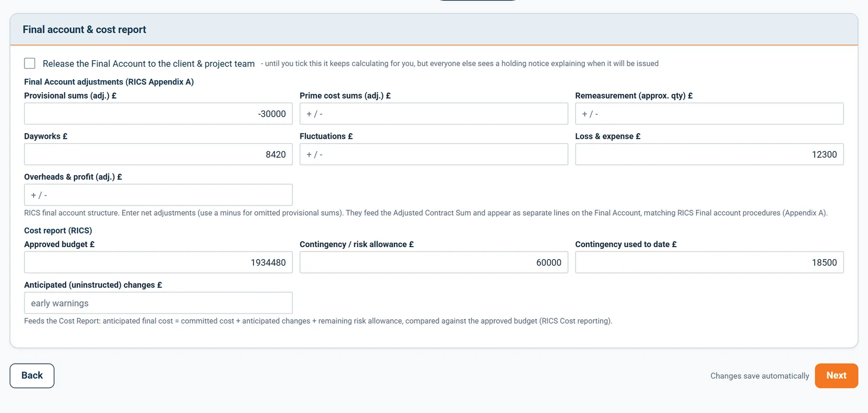868x413 pixels.
Task: Proceed with the orange Next button
Action: pos(837,376)
